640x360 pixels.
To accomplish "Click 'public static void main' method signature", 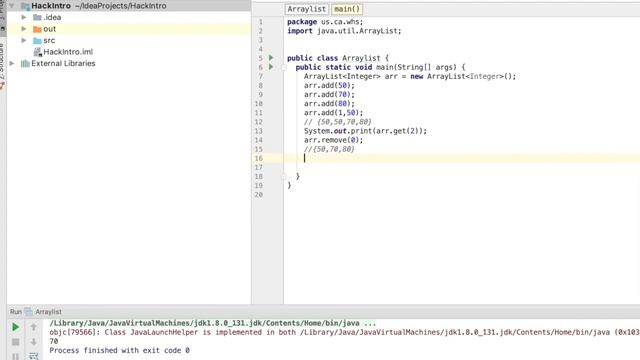I will 380,67.
